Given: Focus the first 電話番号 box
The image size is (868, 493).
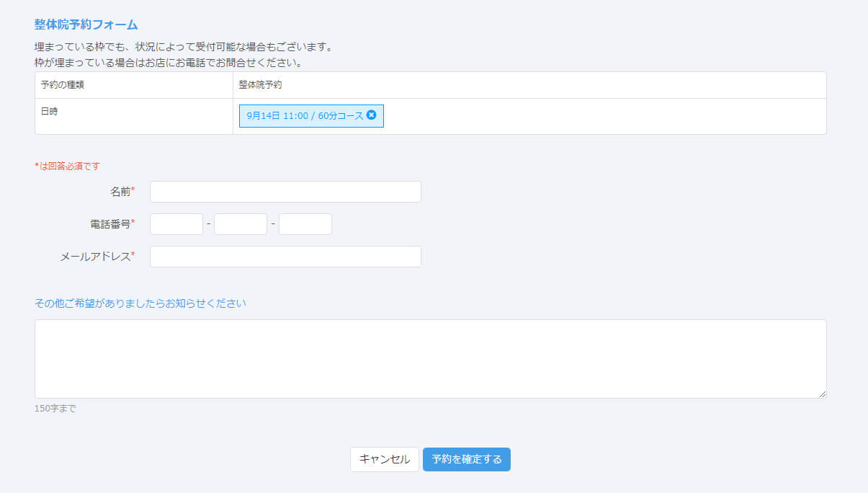Looking at the screenshot, I should pyautogui.click(x=176, y=224).
